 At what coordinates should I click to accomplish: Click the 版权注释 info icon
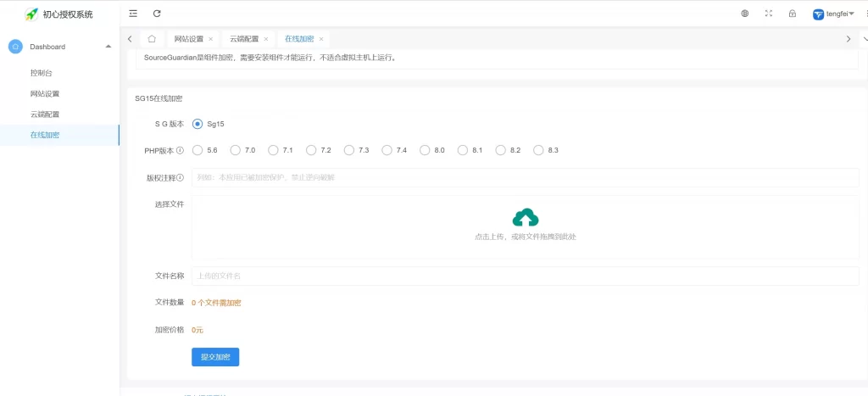(x=180, y=178)
